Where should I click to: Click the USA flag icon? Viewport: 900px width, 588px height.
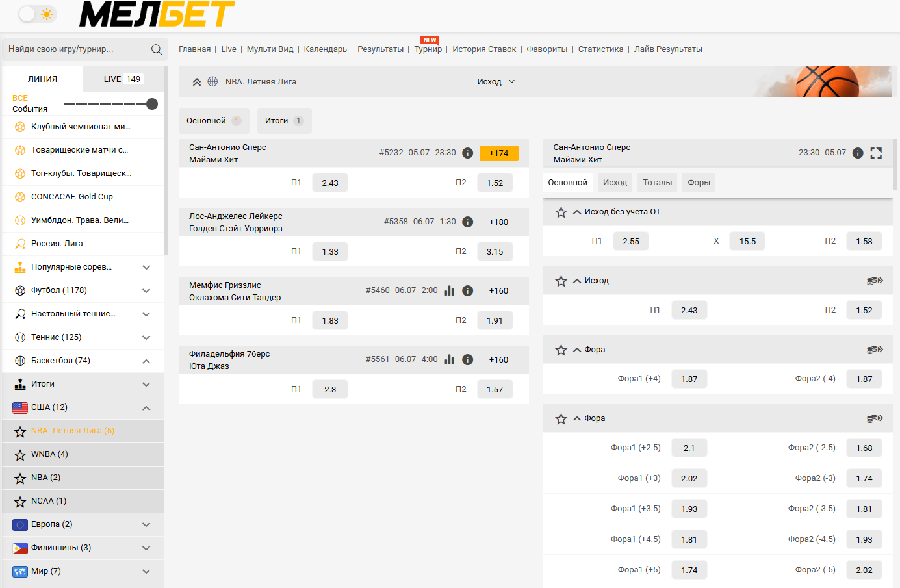[x=20, y=407]
